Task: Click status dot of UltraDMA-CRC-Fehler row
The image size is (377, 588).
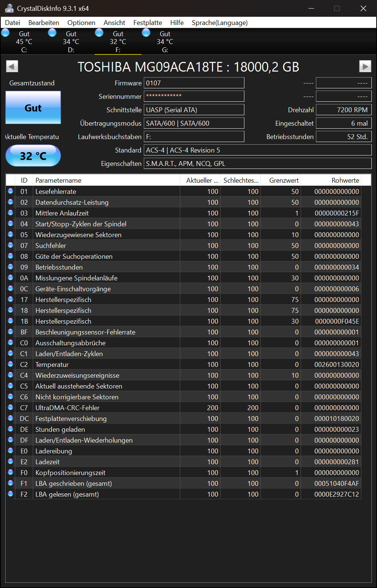Action: (x=10, y=407)
